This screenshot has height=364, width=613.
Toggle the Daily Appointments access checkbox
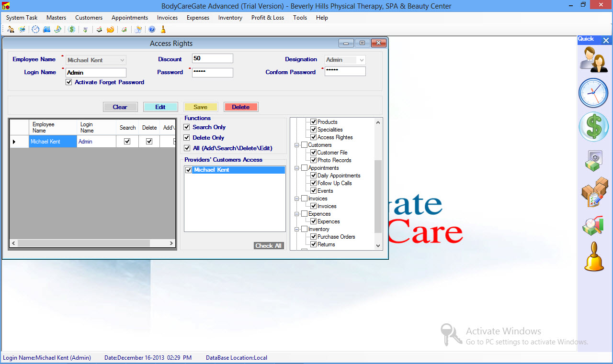(x=314, y=176)
